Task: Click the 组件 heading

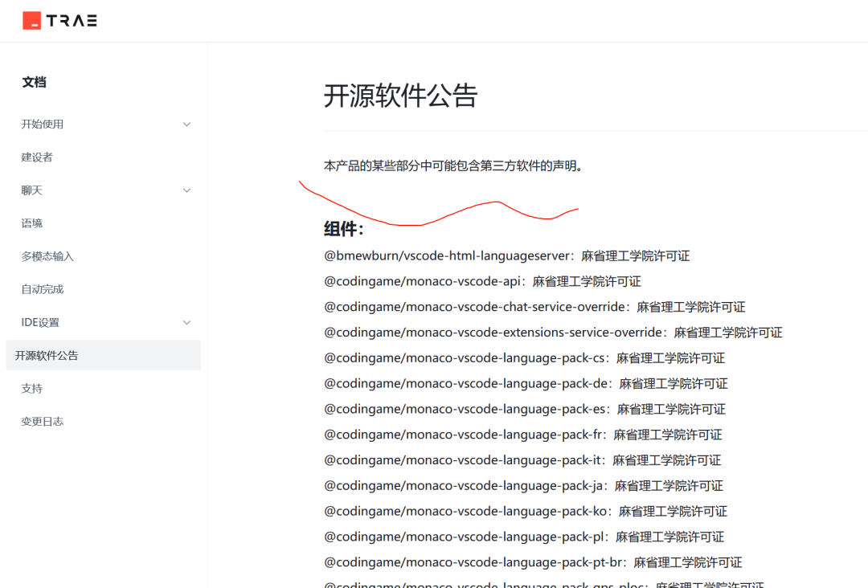Action: pos(343,229)
